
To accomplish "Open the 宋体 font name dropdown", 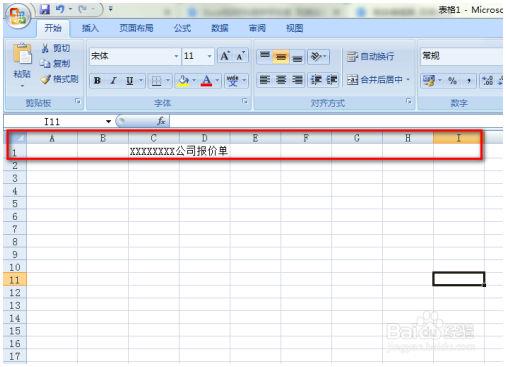I will (176, 56).
